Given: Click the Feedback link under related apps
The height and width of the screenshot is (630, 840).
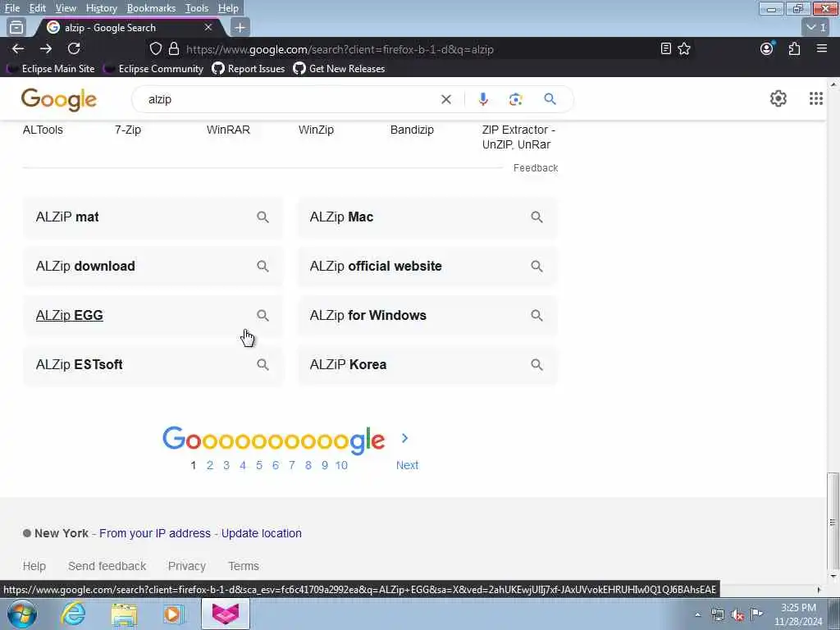Looking at the screenshot, I should click(x=536, y=168).
